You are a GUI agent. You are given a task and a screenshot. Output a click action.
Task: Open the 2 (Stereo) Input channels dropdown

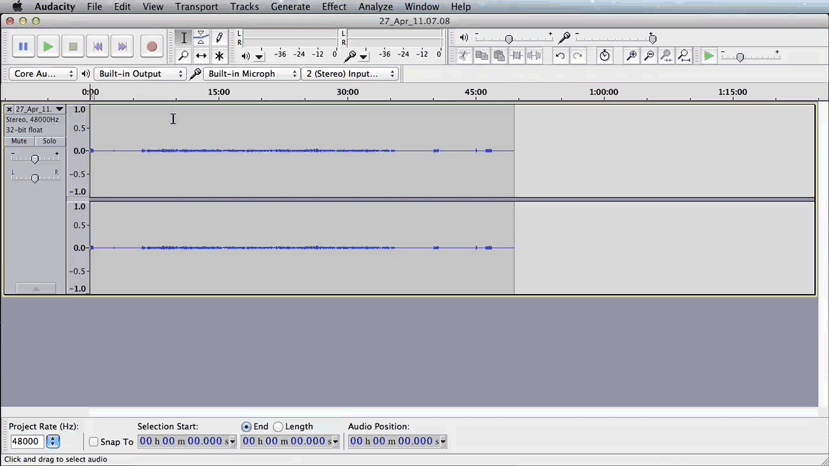(x=350, y=74)
